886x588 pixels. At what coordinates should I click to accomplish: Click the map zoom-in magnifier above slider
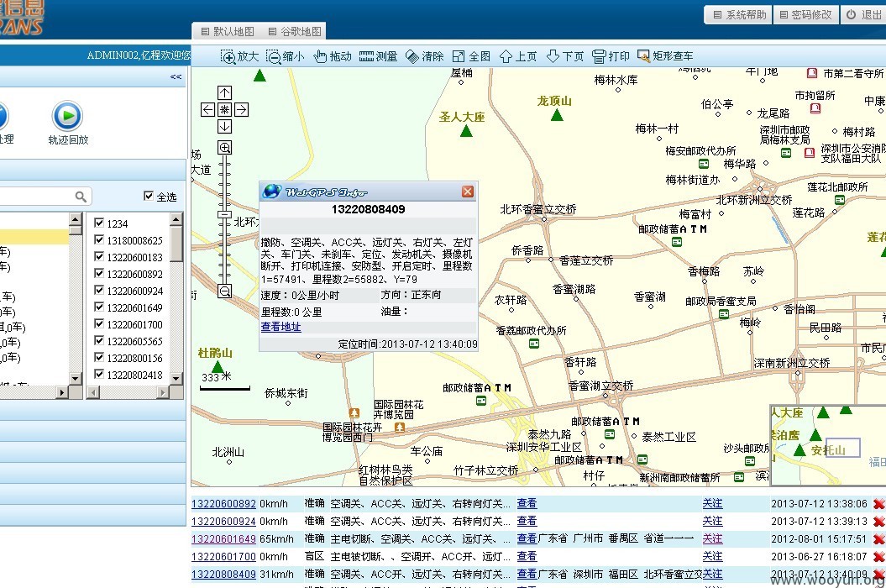click(x=224, y=148)
